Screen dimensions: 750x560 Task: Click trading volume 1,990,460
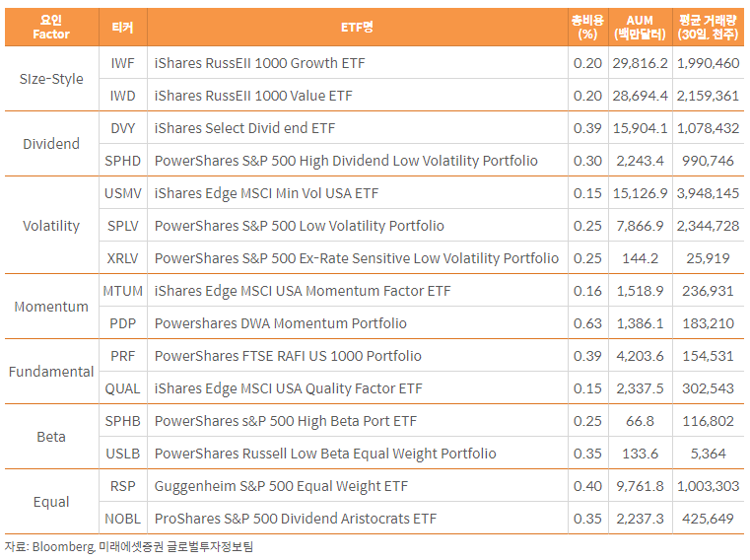click(x=708, y=63)
